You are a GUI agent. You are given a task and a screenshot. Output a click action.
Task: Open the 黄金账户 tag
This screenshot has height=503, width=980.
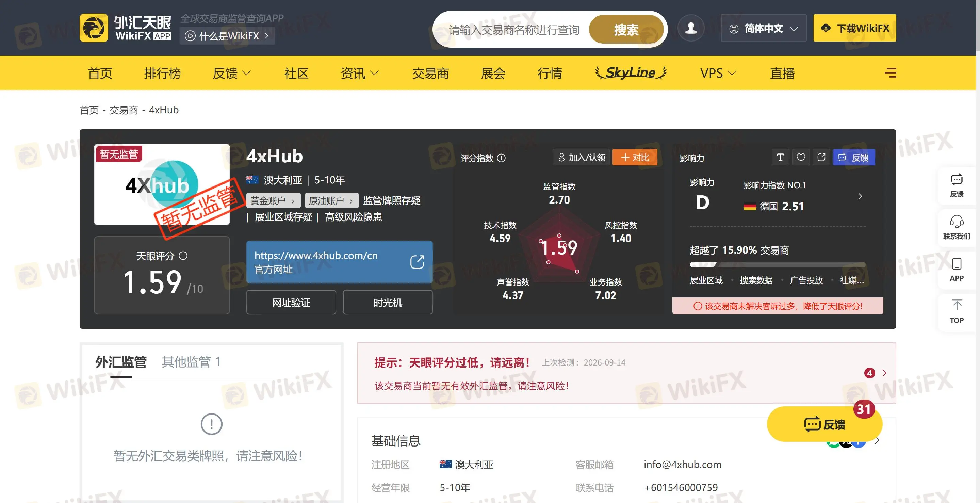273,200
